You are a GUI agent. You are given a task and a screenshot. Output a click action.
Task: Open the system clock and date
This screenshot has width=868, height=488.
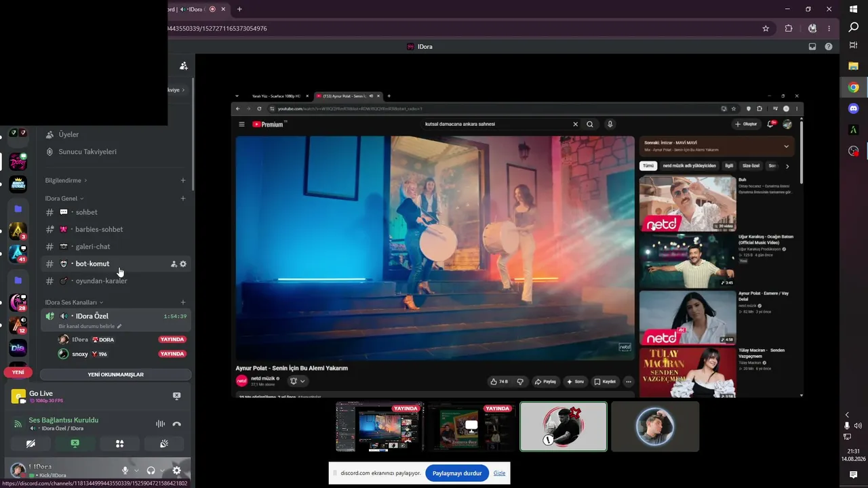(x=854, y=455)
